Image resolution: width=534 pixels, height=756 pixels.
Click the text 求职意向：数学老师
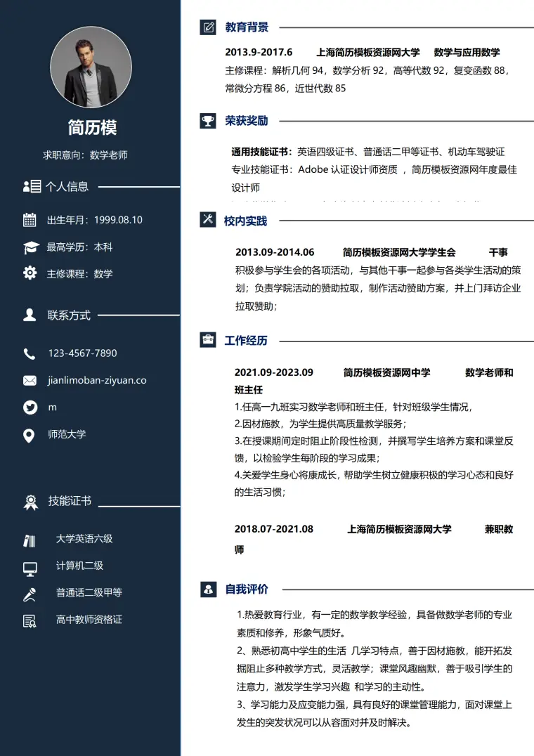[85, 155]
